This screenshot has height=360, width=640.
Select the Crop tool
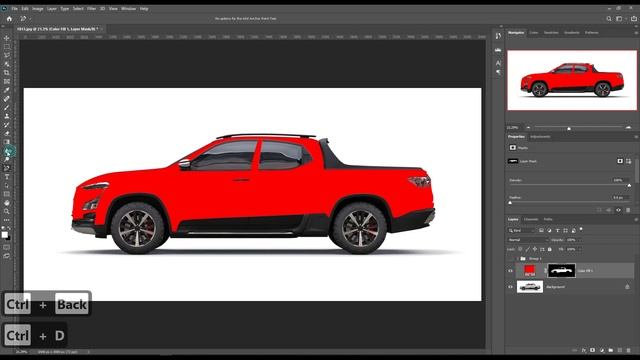[7, 73]
